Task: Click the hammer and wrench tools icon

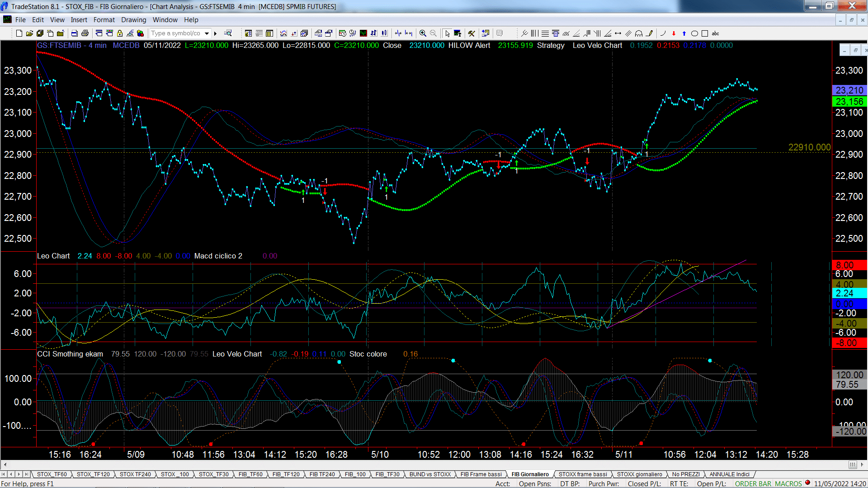Action: pyautogui.click(x=472, y=33)
